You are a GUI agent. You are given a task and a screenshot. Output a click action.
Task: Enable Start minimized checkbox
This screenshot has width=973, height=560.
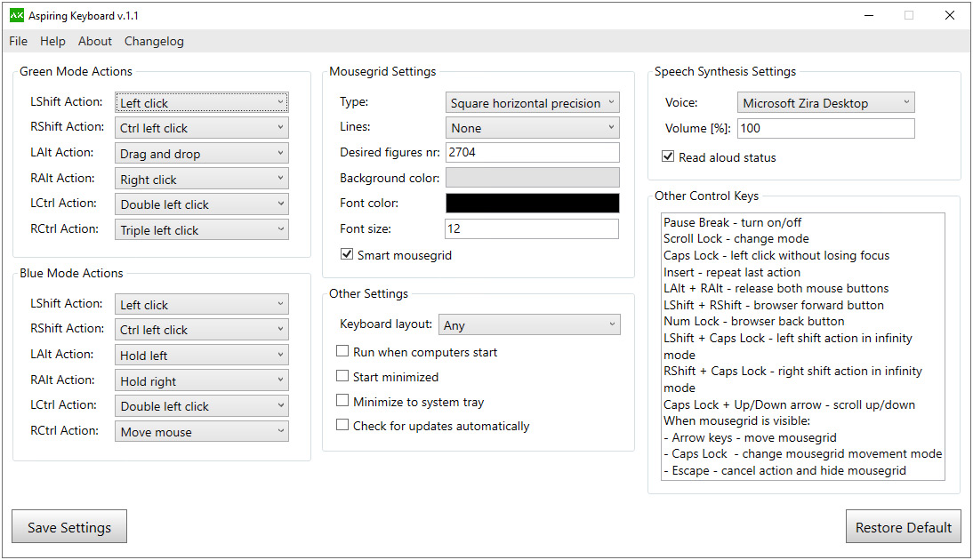tap(342, 376)
